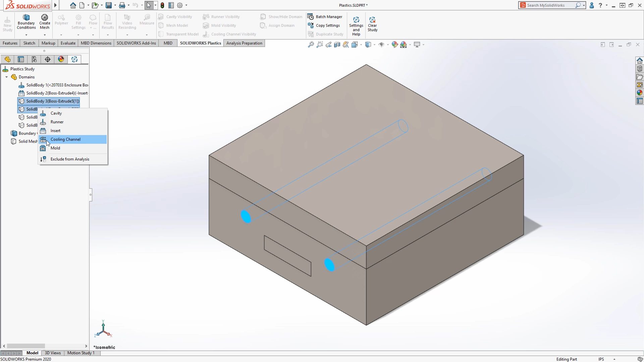Open the Help question mark dropdown arrow

(x=606, y=5)
